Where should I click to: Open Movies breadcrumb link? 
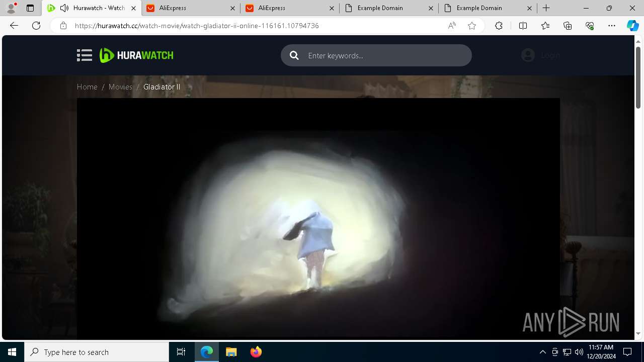(x=120, y=87)
